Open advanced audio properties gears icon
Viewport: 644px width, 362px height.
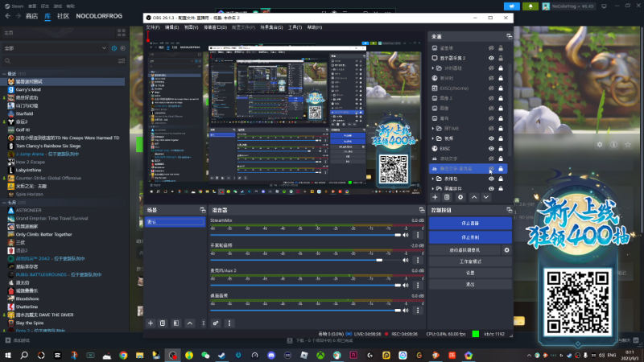click(216, 323)
